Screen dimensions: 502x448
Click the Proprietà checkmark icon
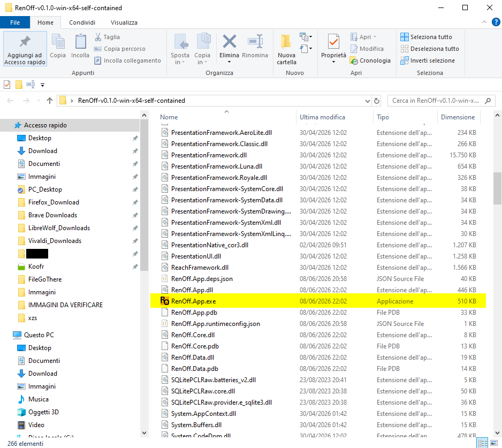click(x=333, y=42)
